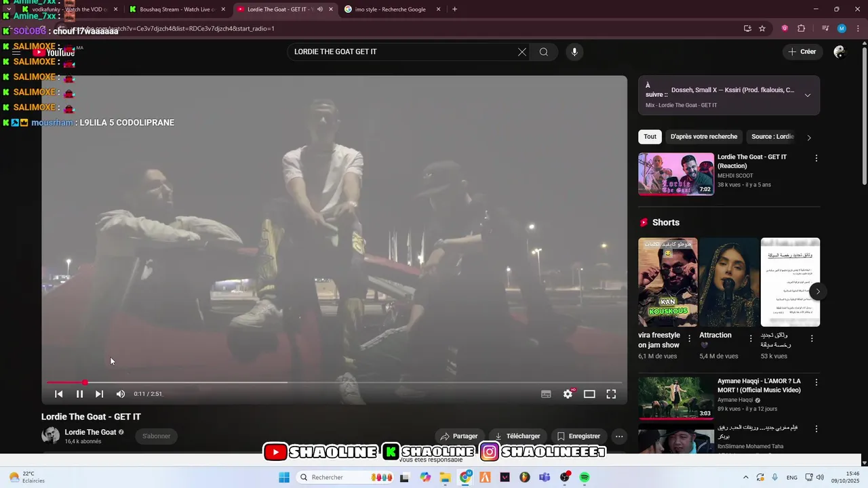Click the Partager button

tap(459, 436)
